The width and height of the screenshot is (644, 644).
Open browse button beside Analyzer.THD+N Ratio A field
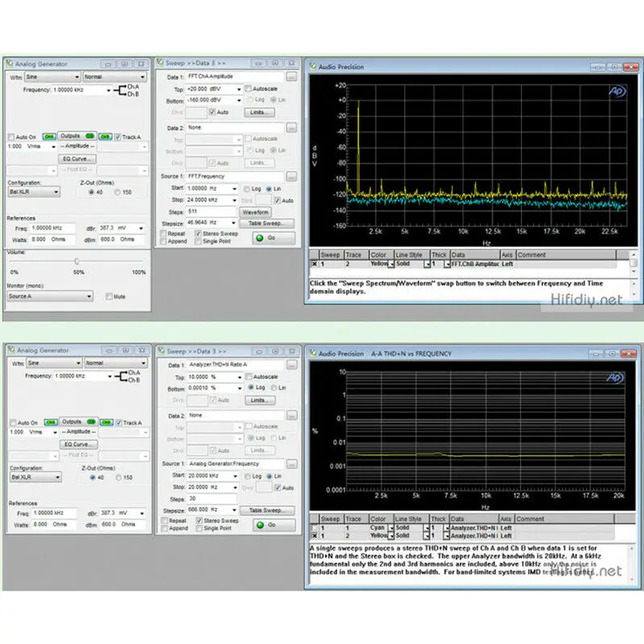[291, 365]
